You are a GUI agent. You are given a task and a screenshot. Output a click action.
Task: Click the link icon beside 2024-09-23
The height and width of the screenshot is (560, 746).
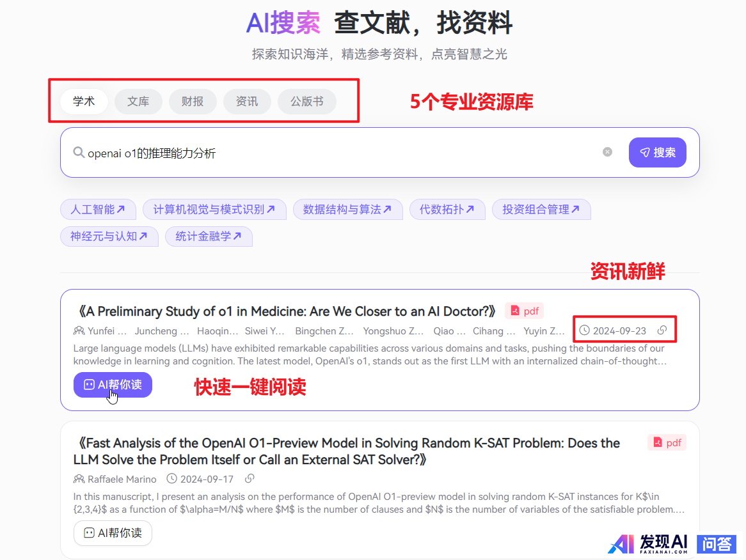click(663, 331)
